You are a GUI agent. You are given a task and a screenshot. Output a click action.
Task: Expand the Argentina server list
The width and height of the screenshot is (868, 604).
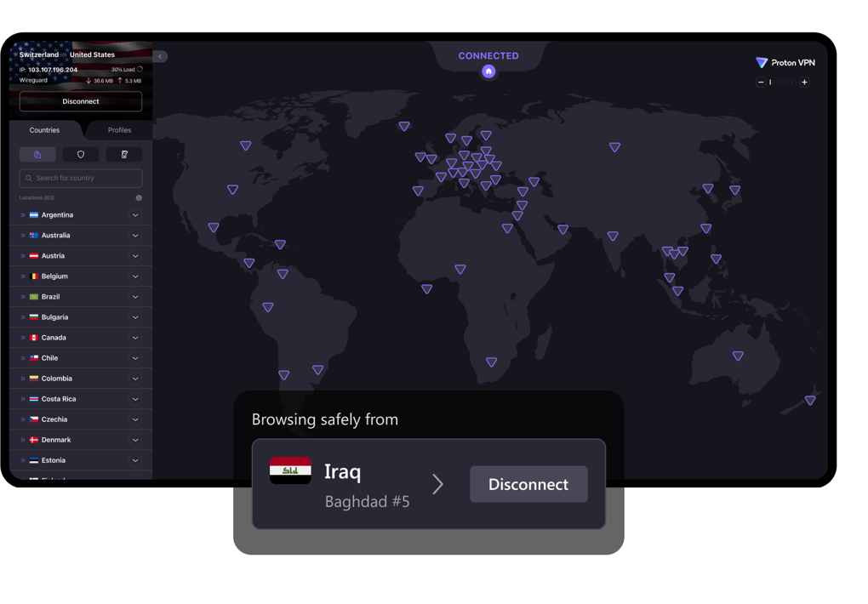(x=135, y=215)
